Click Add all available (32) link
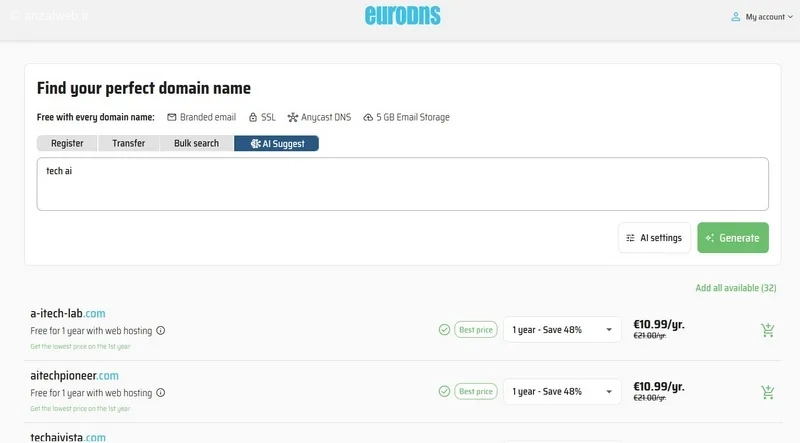 pos(736,288)
